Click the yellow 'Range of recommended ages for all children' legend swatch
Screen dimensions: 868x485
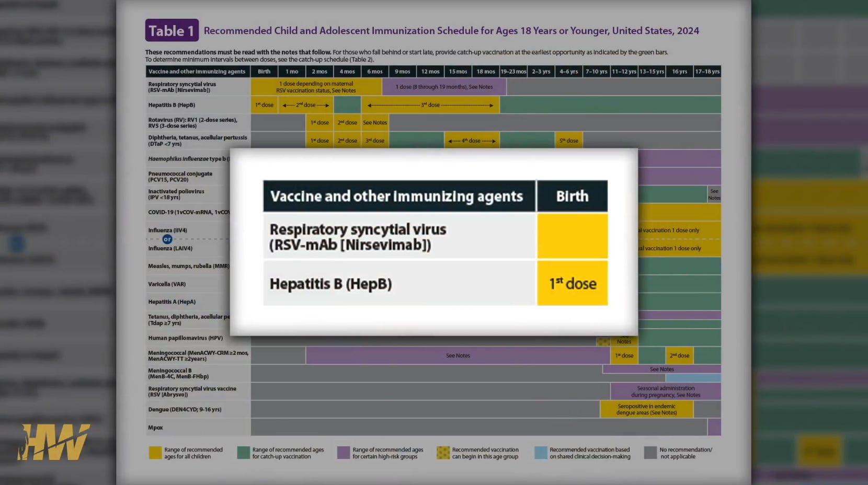pos(155,453)
